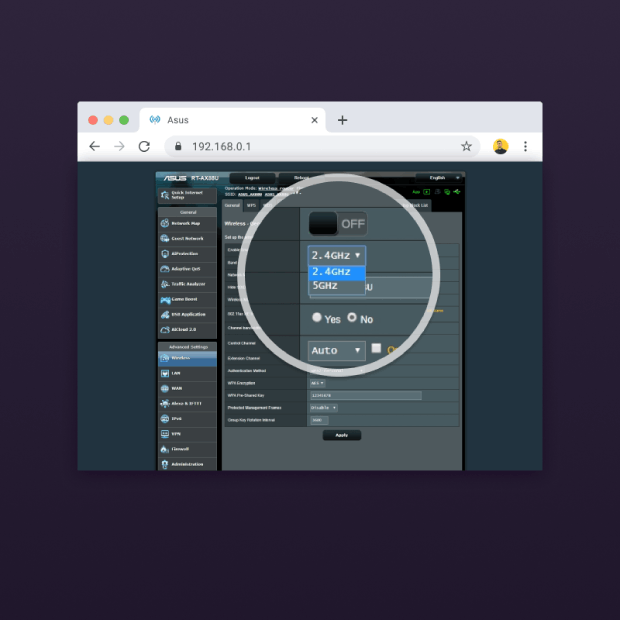Image resolution: width=620 pixels, height=620 pixels.
Task: Click the Apply button
Action: 342,435
